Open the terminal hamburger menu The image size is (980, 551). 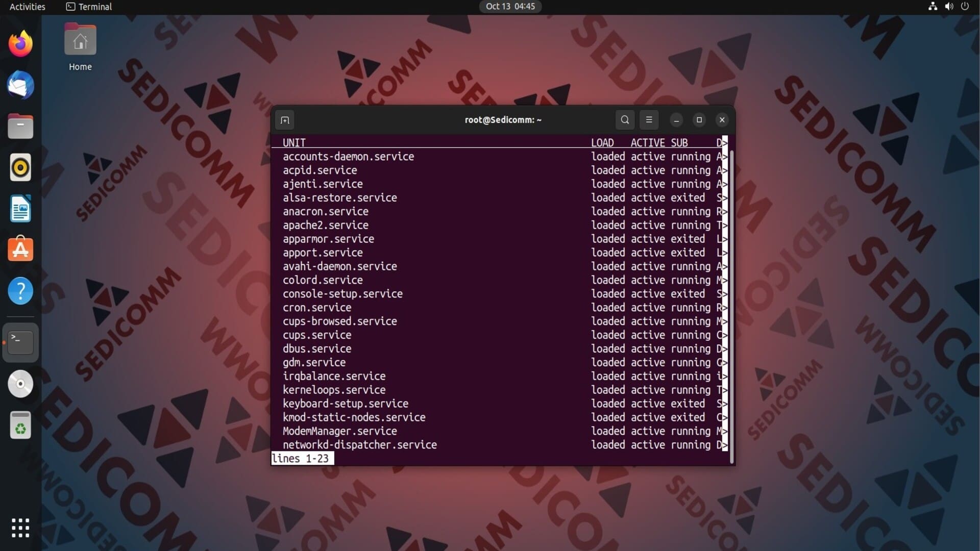point(649,120)
